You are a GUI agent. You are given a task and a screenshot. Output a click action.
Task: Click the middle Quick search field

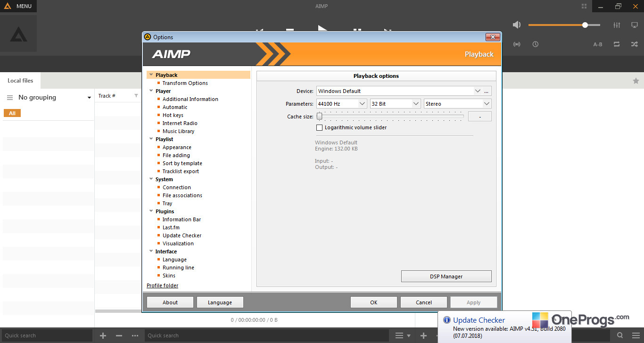(267, 335)
